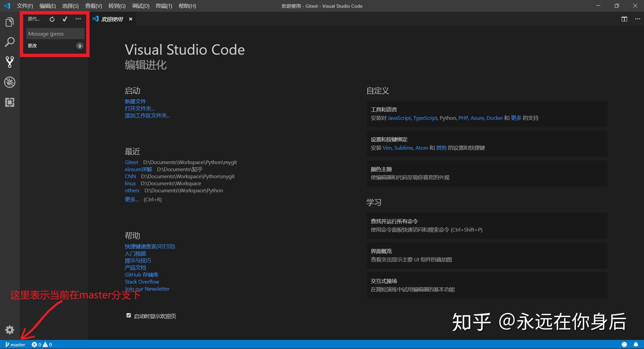The image size is (644, 349).
Task: Open the 界面概览 card
Action: (x=487, y=255)
